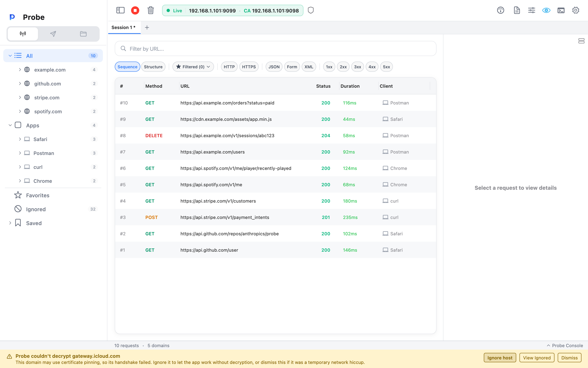Select the compose (paper plane) sidebar mode
The height and width of the screenshot is (368, 588).
click(x=53, y=34)
